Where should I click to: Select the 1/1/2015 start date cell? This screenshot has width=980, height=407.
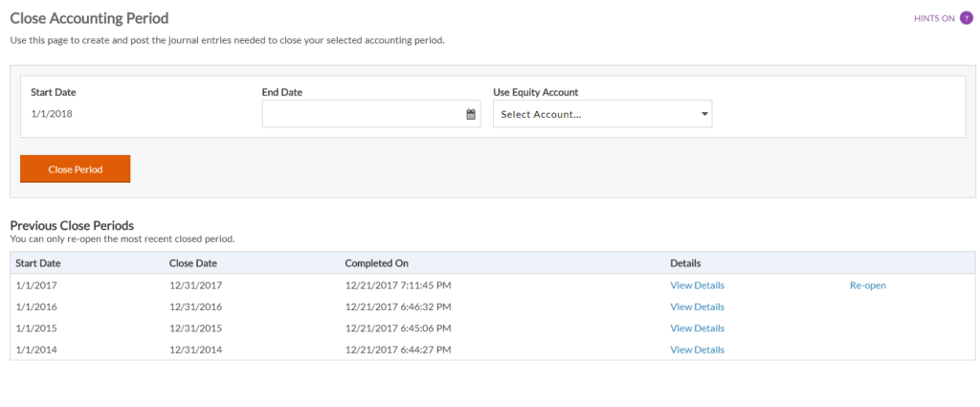[x=36, y=328]
